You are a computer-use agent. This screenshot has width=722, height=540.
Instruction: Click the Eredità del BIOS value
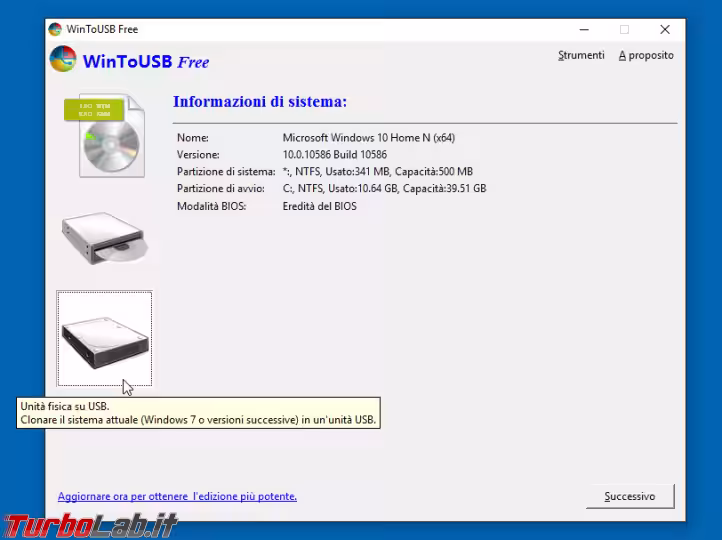320,206
